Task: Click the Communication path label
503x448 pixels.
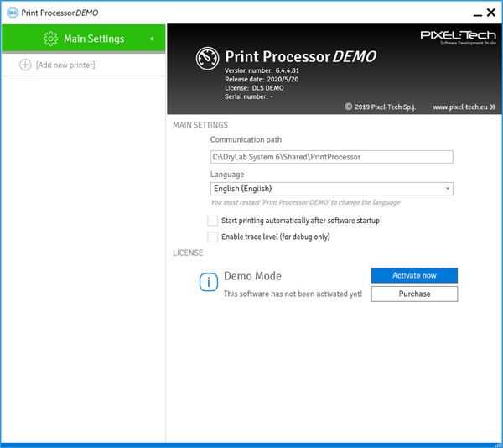Action: (x=246, y=139)
